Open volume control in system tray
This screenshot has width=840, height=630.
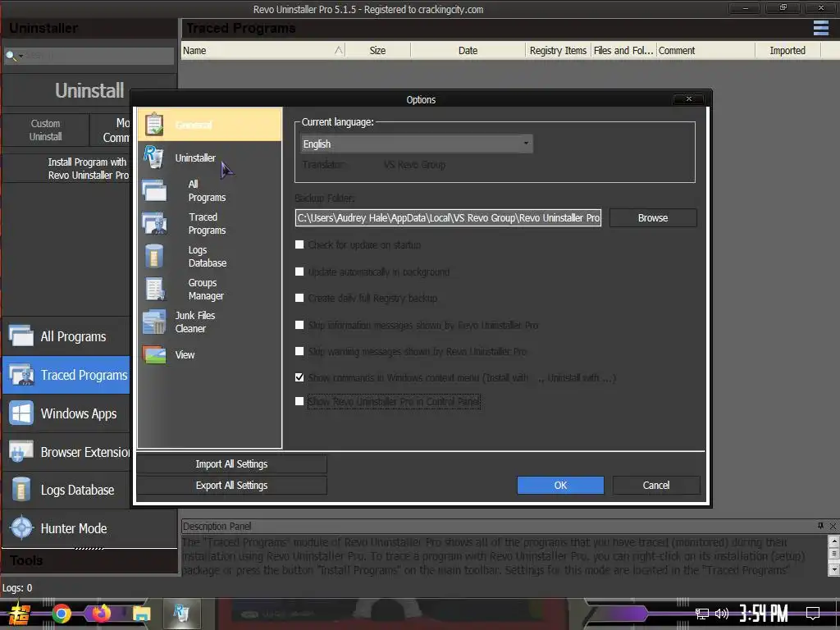(x=722, y=614)
